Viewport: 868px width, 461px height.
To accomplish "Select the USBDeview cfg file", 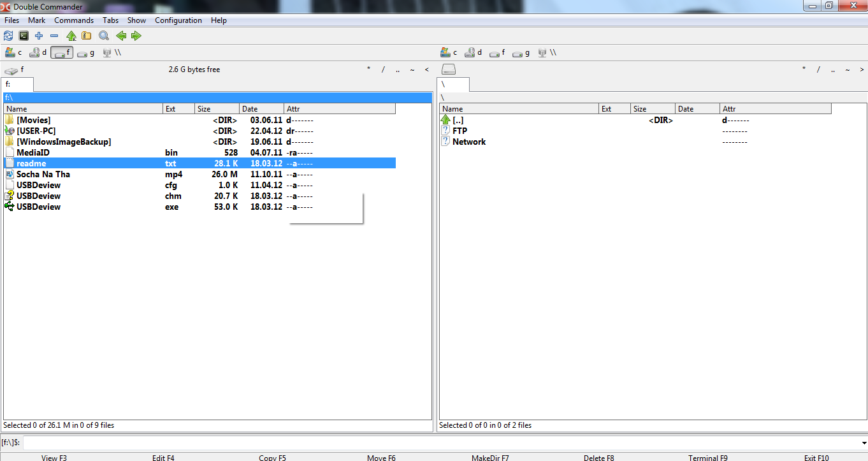I will (x=199, y=185).
